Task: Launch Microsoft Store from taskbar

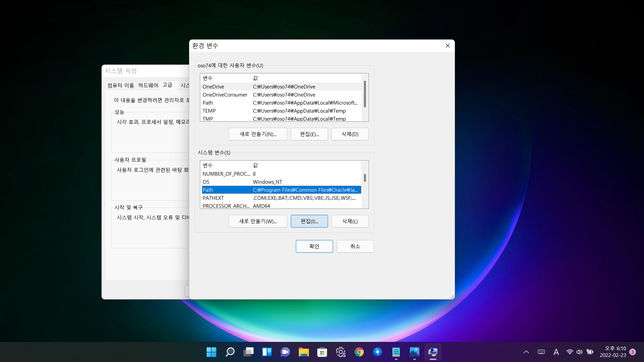Action: tap(322, 352)
